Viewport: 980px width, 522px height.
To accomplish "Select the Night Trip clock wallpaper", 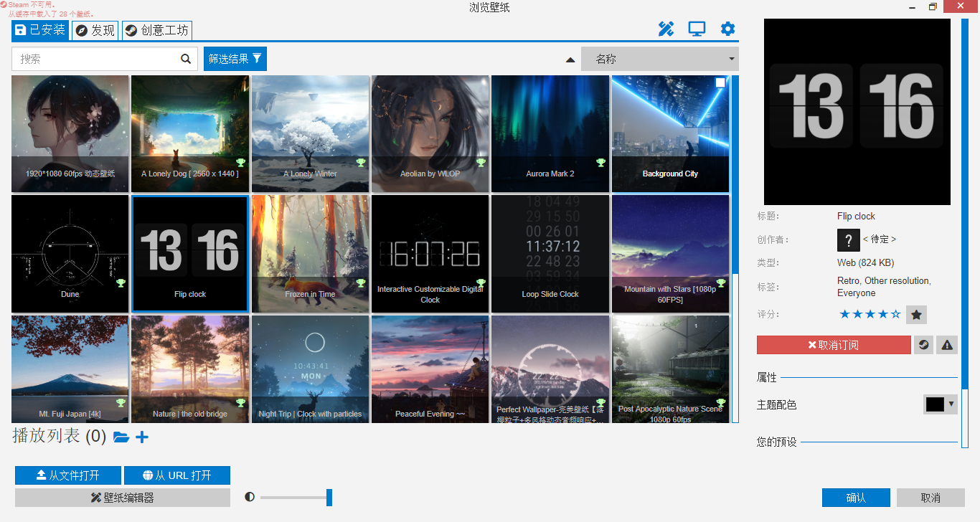I will 310,369.
